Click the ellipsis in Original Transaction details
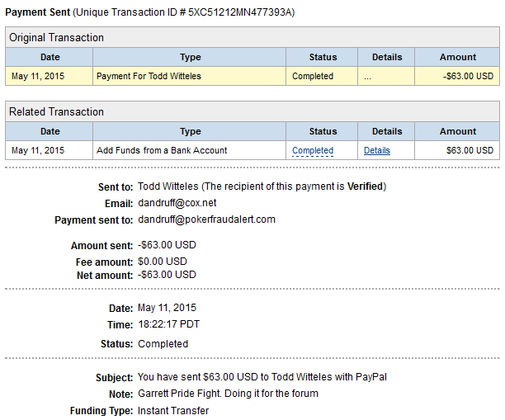505x420 pixels. 367,76
